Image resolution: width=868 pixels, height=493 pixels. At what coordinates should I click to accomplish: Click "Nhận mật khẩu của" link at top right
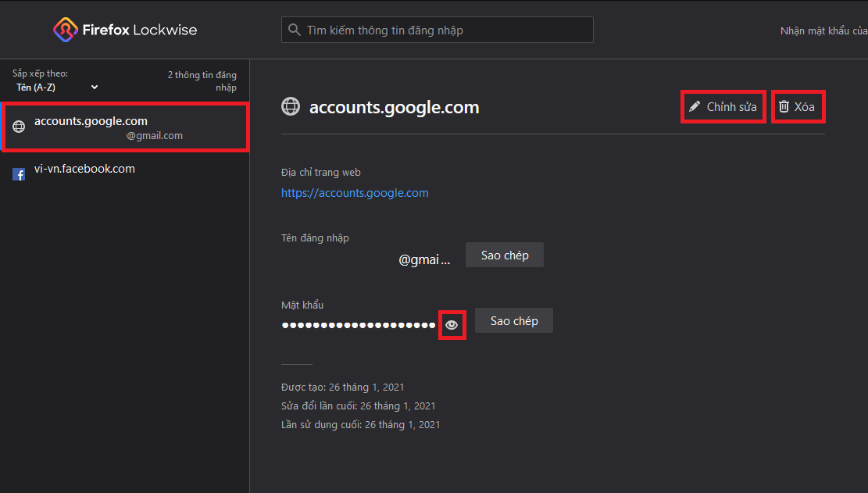(x=823, y=31)
